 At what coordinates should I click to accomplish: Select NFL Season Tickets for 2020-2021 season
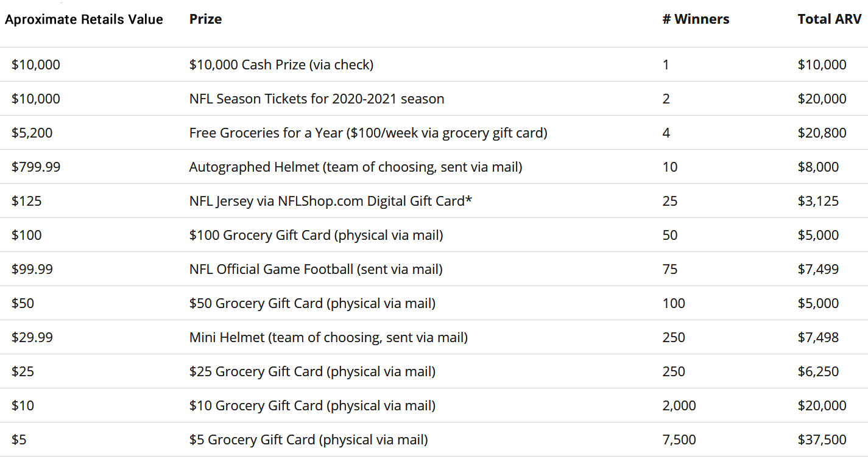point(317,99)
